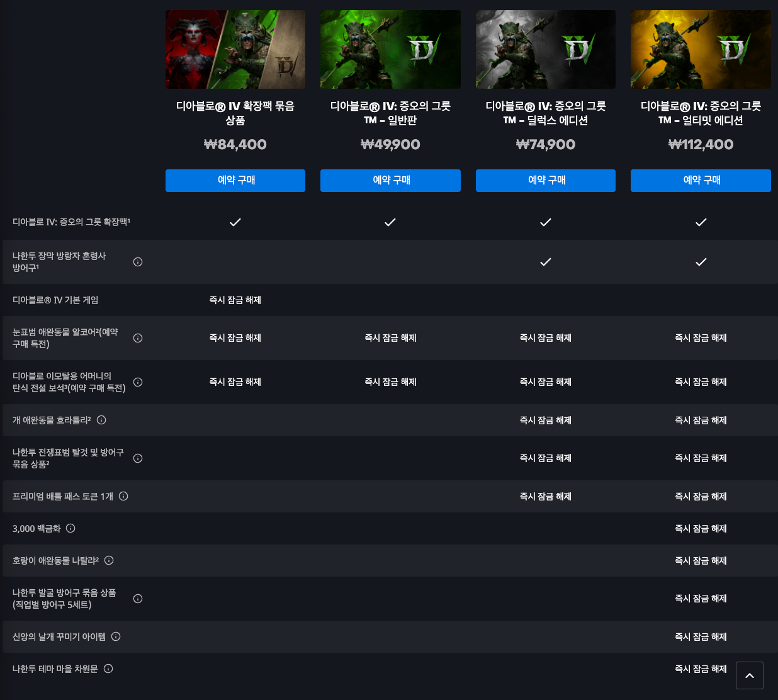Open the 일반판 green artwork thumbnail
The width and height of the screenshot is (778, 700).
390,49
